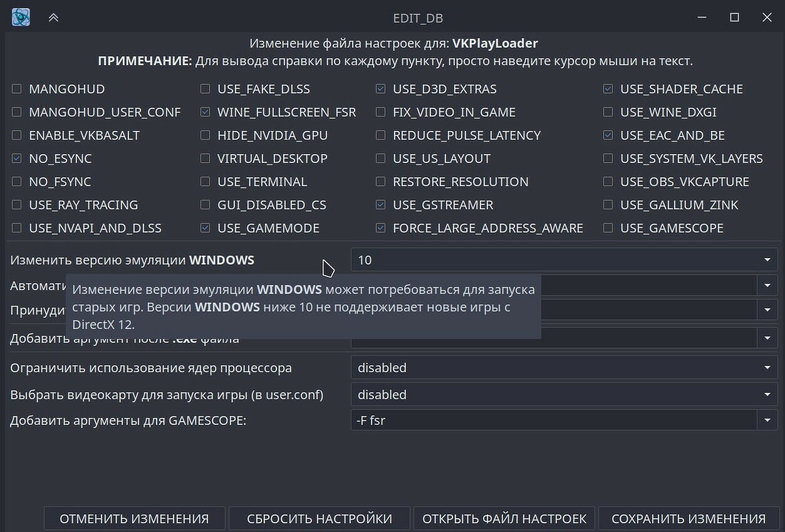
Task: Tick REDUCE_PULSE_LATENCY option
Action: click(x=381, y=135)
